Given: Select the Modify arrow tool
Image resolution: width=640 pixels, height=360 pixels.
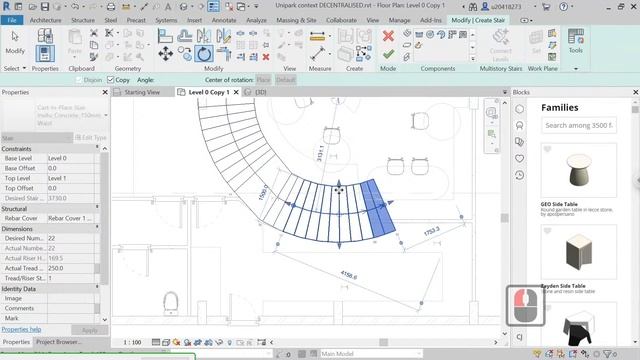Looking at the screenshot, I should (x=15, y=43).
